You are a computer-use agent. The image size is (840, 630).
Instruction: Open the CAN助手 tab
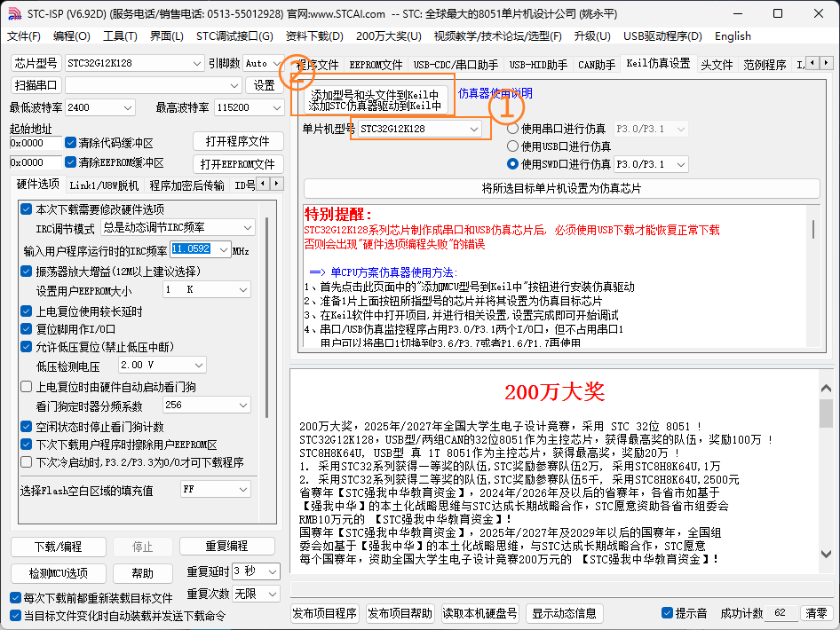point(597,65)
